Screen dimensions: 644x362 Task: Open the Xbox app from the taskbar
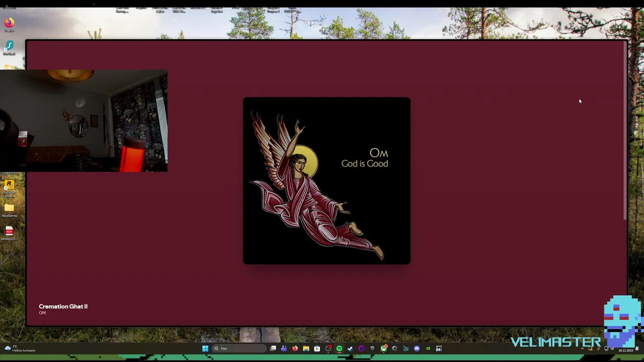point(383,348)
